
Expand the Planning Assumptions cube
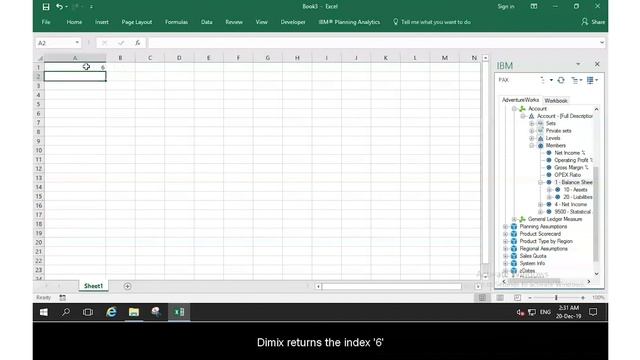coord(505,227)
